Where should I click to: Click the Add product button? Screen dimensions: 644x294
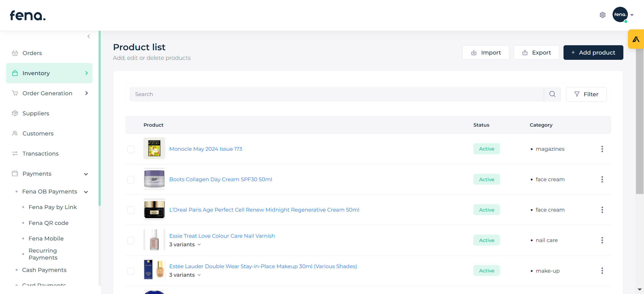coord(593,53)
